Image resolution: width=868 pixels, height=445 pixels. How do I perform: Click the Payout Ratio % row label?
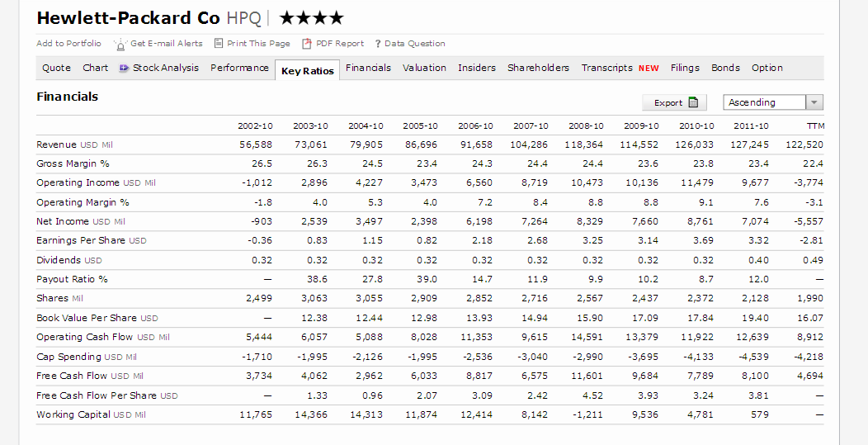click(x=72, y=279)
